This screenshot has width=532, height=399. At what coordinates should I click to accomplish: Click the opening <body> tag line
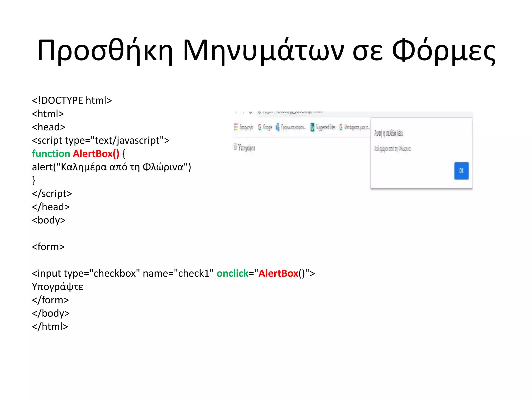coord(49,220)
